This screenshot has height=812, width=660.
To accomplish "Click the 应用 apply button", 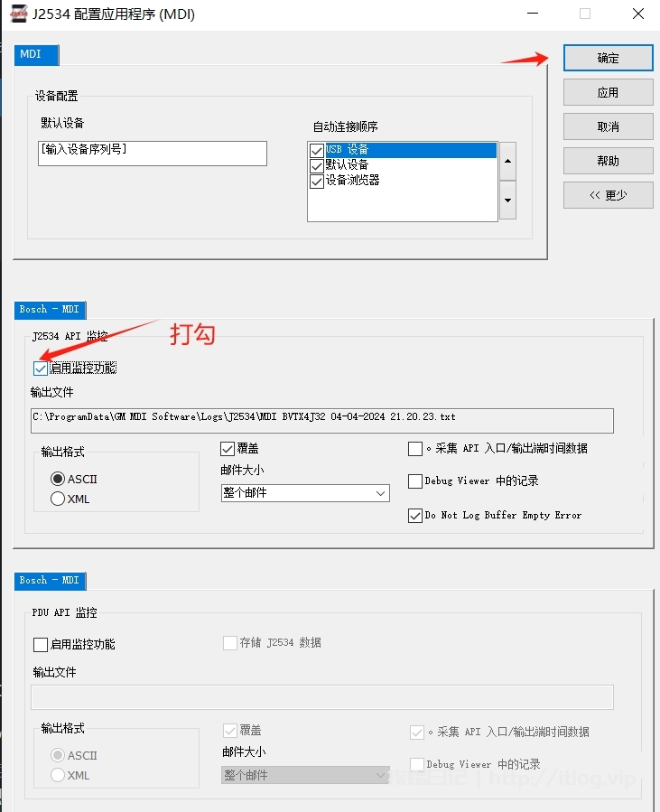I will click(608, 92).
